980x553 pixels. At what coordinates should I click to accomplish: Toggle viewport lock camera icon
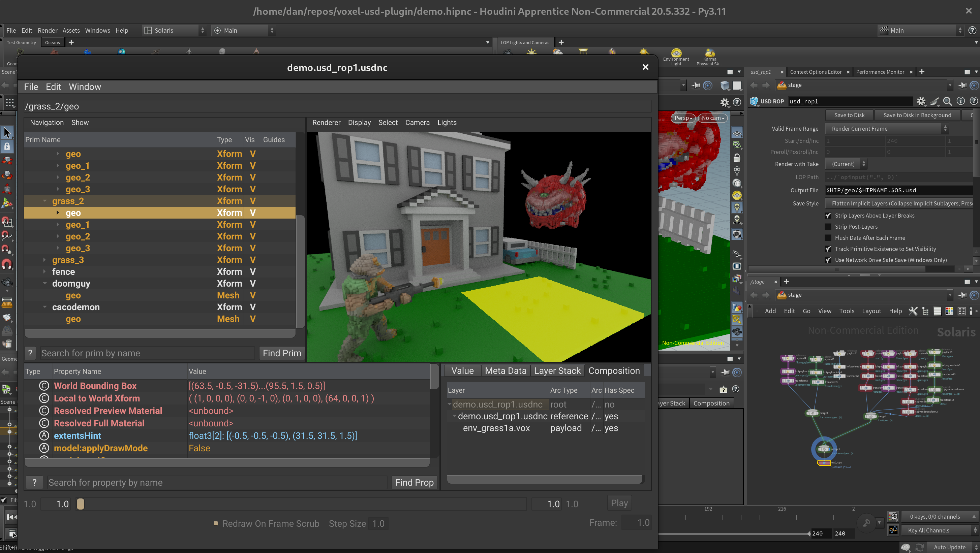tap(737, 158)
